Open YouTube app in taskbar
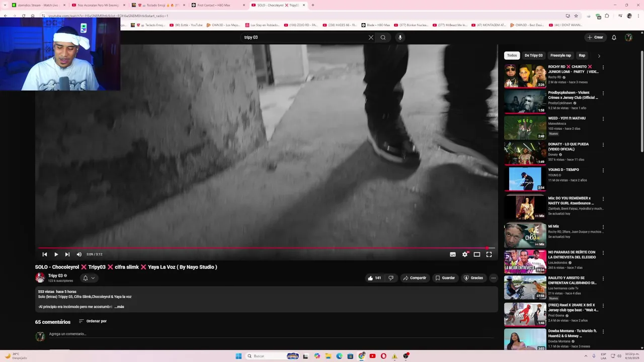This screenshot has height=362, width=644. (372, 356)
